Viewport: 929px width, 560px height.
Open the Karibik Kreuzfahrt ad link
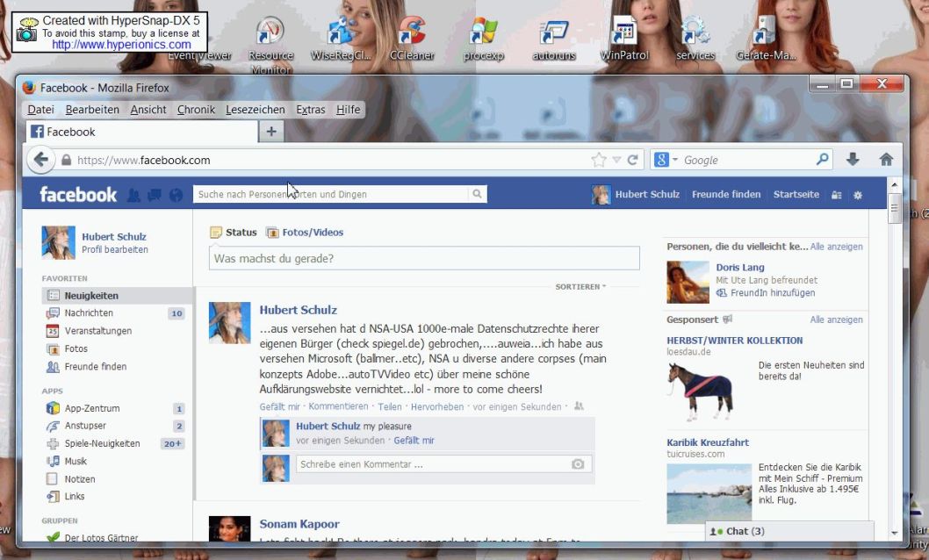point(708,442)
